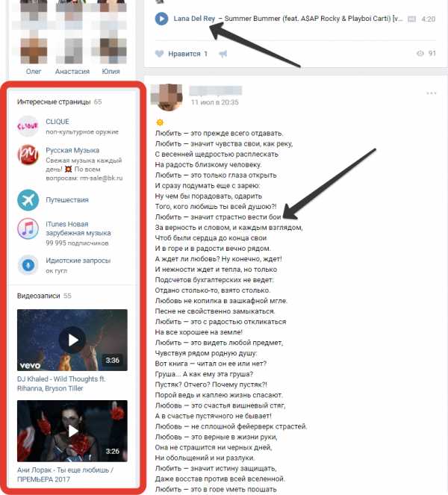
Task: Open the iTunes music note icon page
Action: point(28,229)
